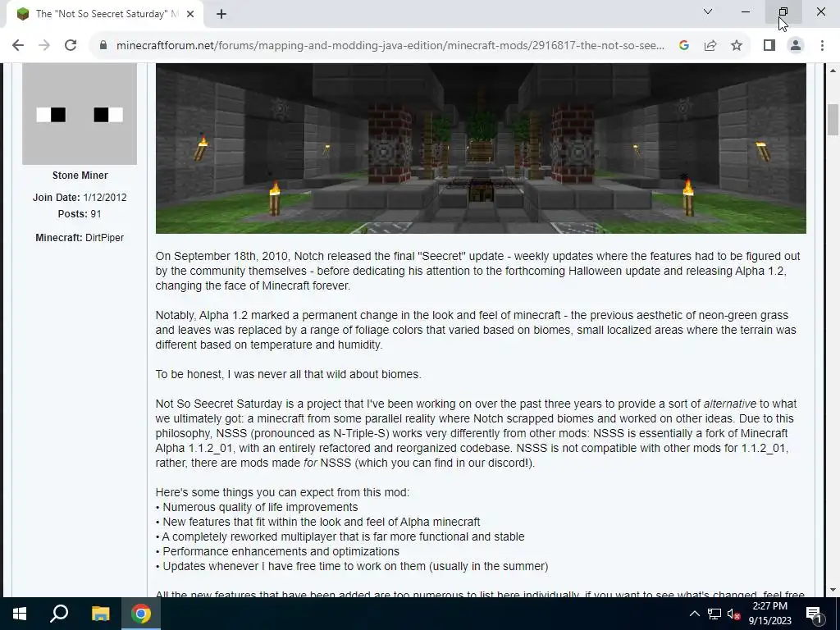Open the mod's Minecraft screenshot image
The height and width of the screenshot is (630, 840).
click(481, 148)
